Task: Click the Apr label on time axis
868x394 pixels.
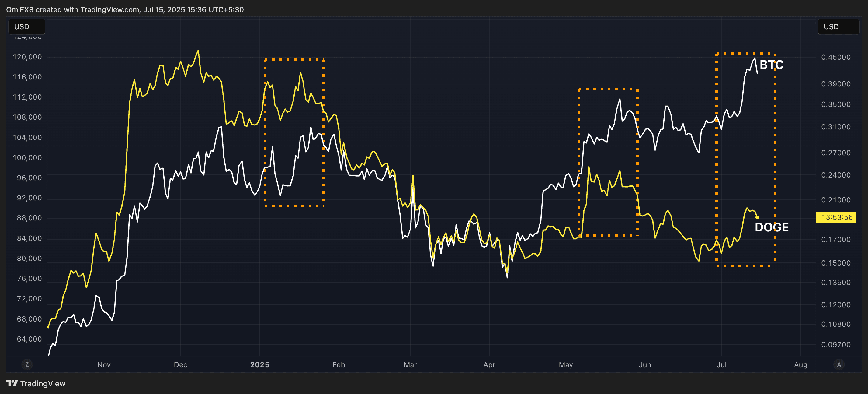Action: point(489,365)
